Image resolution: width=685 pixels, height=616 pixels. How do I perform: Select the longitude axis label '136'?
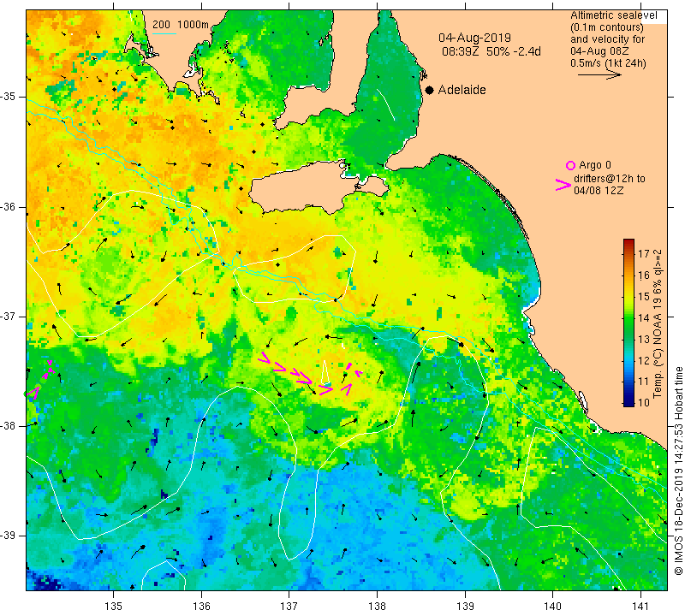tap(201, 607)
